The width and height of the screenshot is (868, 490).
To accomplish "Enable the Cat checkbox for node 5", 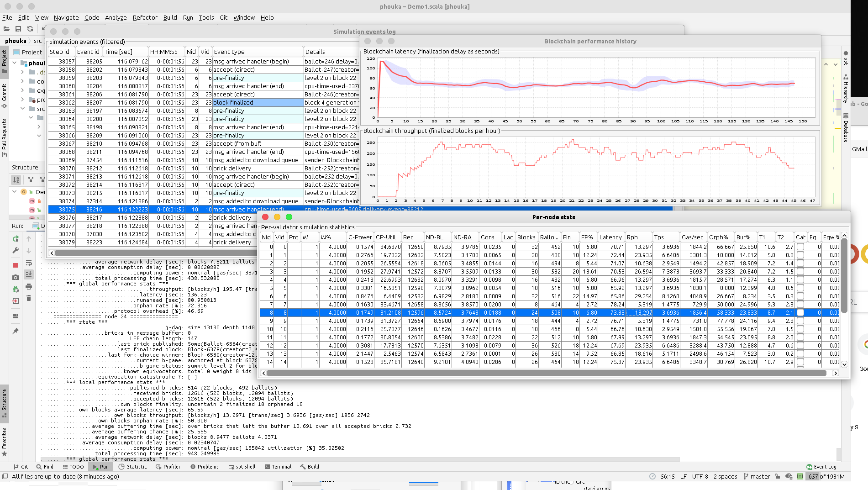I will 800,288.
